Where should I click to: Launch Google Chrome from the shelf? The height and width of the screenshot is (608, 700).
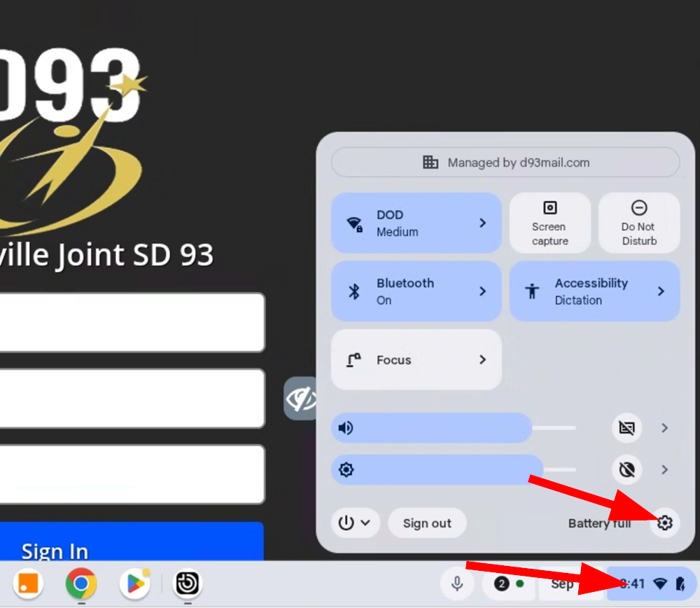tap(81, 583)
